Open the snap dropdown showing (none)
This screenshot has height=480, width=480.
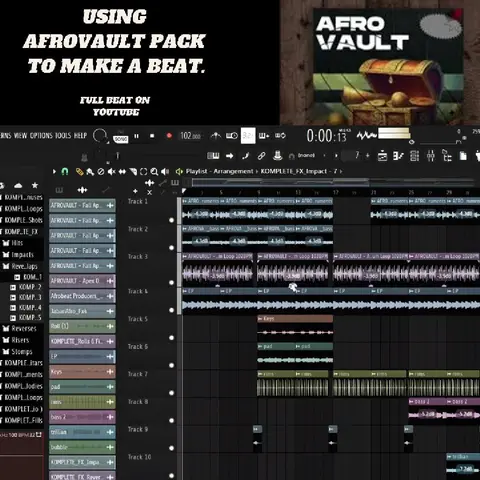coord(306,156)
